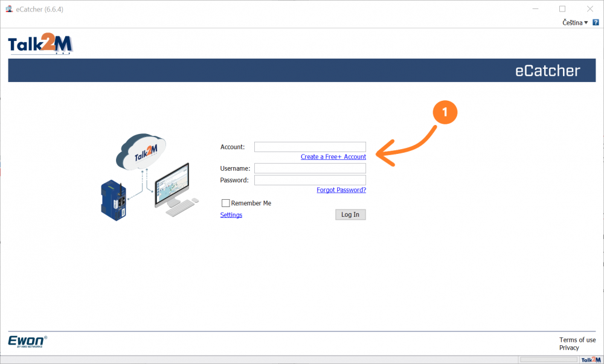Close the eCatcher window
Viewport: 604px width, 364px height.
(590, 9)
